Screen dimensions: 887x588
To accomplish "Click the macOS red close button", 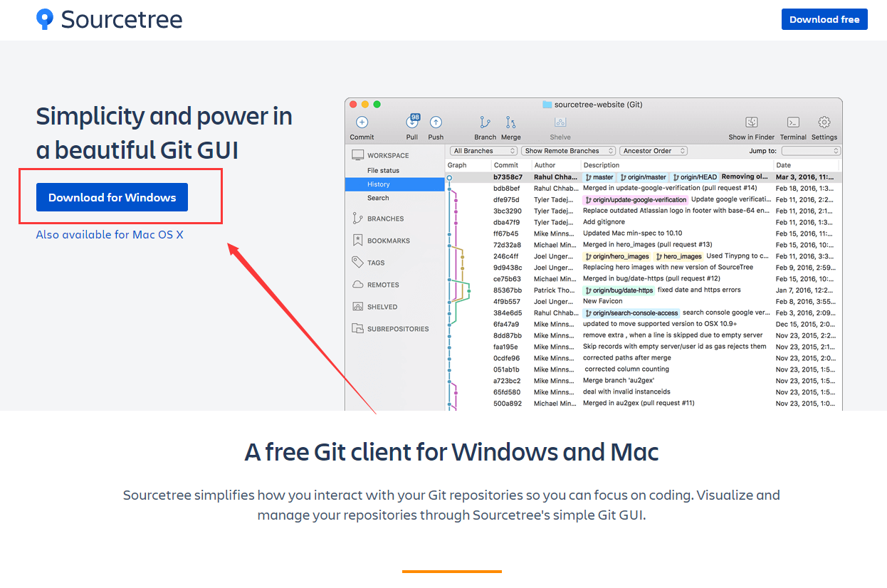I will click(x=354, y=105).
